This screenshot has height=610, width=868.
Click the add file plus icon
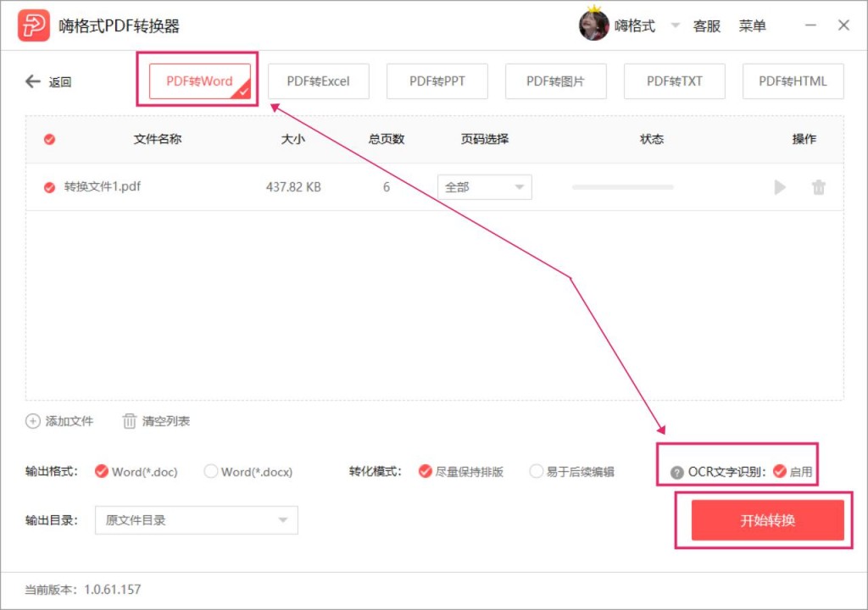tap(33, 421)
